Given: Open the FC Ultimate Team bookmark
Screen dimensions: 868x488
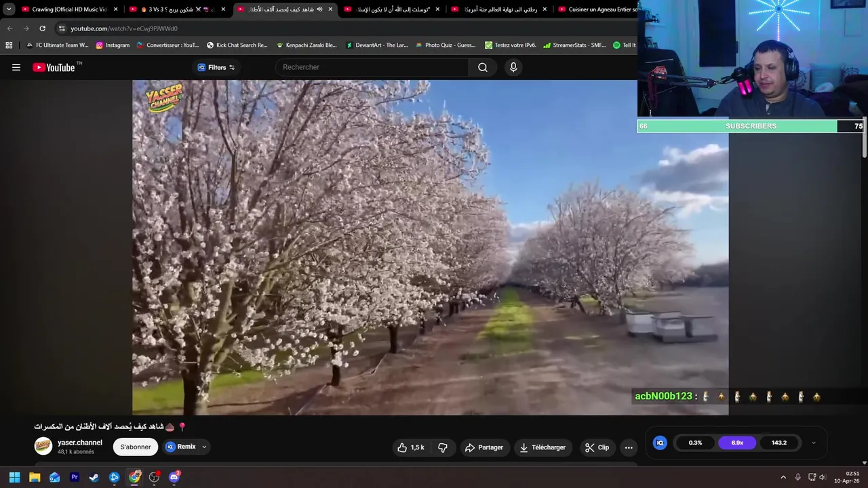Looking at the screenshot, I should 58,45.
